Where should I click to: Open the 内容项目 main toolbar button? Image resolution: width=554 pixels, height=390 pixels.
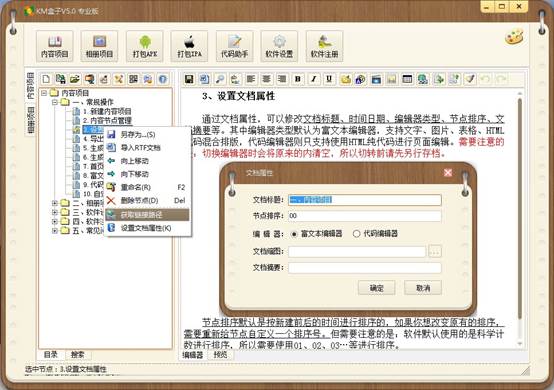55,46
